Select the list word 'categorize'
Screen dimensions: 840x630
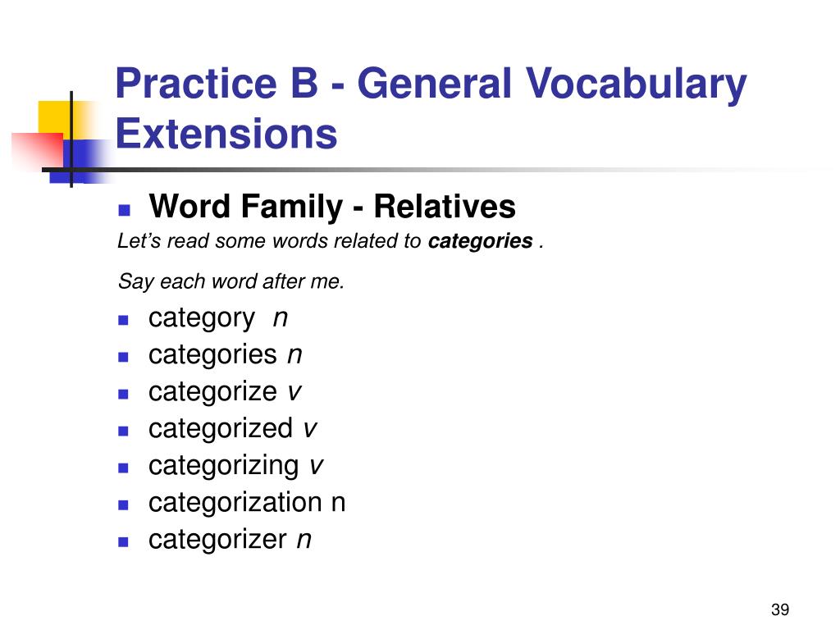click(212, 392)
